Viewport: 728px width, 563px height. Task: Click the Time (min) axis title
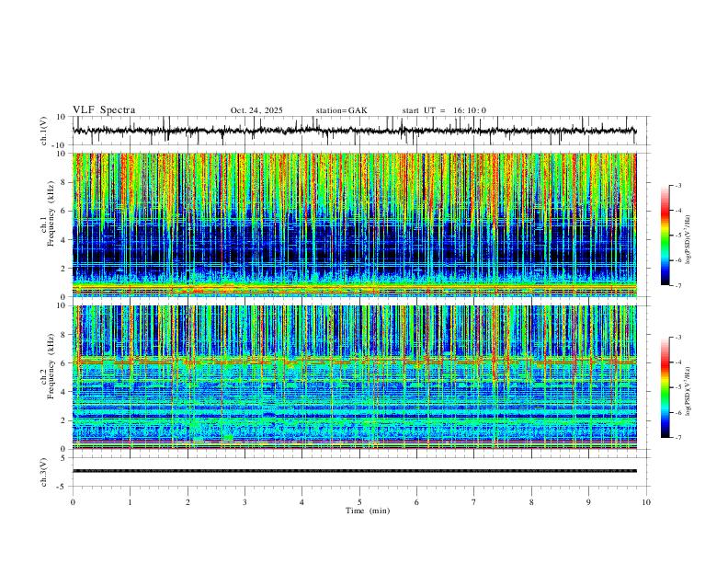[x=368, y=511]
